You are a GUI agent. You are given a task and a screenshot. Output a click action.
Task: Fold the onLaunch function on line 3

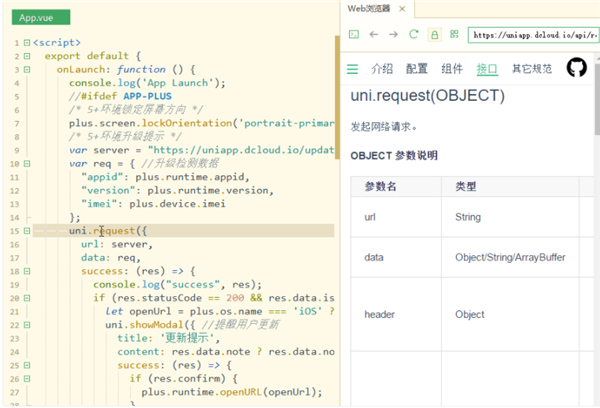coord(27,70)
